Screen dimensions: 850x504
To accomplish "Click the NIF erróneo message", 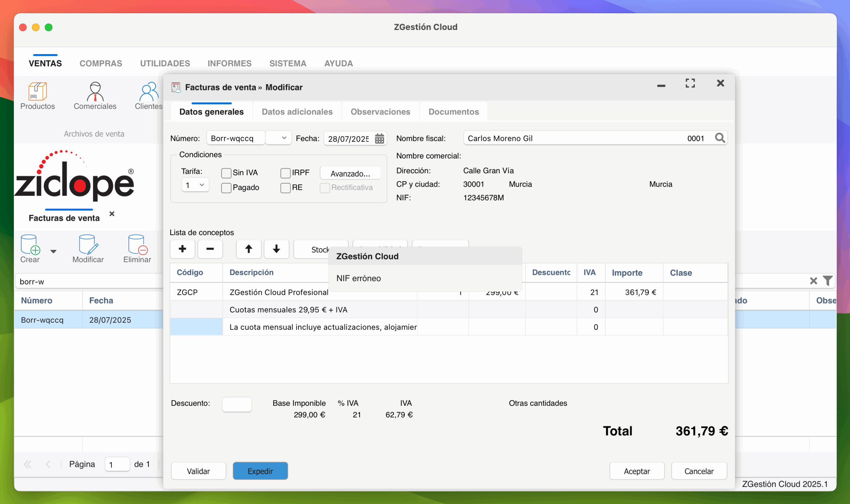I will pos(359,278).
